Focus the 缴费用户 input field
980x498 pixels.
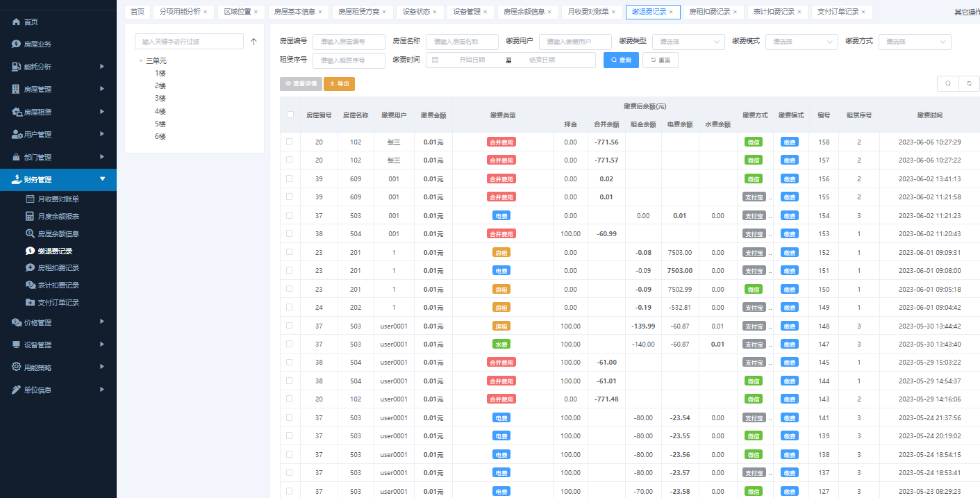(575, 42)
